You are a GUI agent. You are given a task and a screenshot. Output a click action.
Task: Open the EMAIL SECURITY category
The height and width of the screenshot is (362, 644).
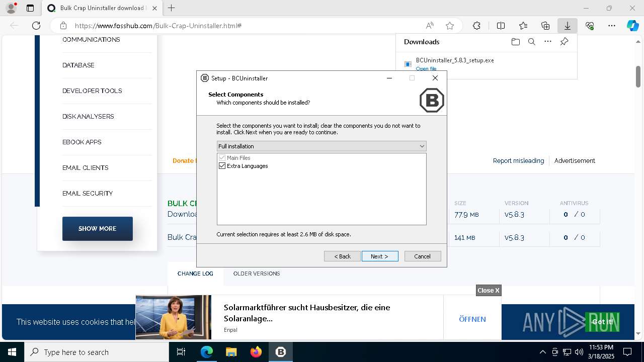[88, 194]
